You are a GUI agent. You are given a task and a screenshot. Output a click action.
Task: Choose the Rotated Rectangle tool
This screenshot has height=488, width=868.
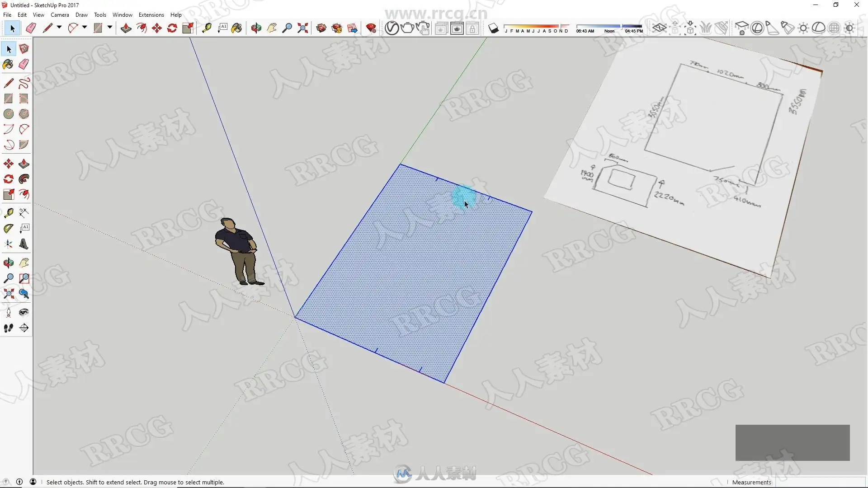24,99
